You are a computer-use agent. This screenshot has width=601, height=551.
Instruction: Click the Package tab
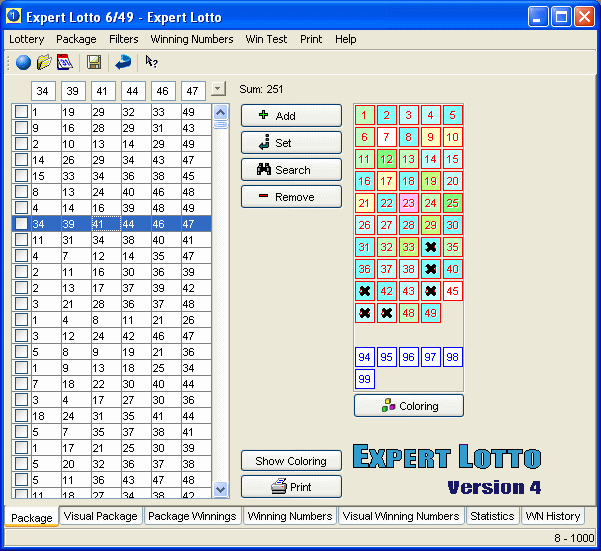pos(31,517)
